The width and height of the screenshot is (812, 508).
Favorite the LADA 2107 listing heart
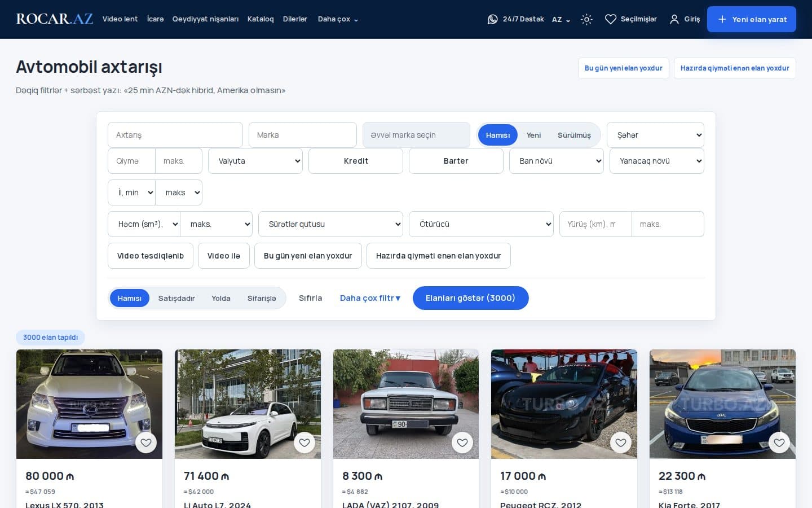click(x=462, y=443)
